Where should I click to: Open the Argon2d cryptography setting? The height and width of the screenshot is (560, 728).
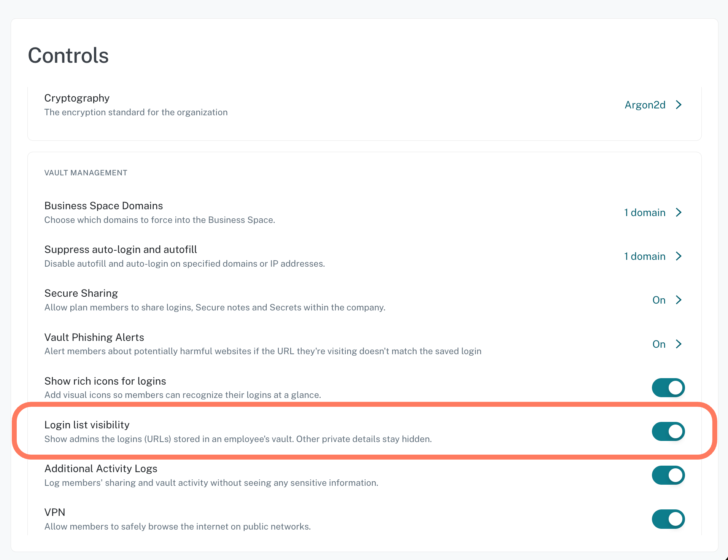[x=645, y=105]
